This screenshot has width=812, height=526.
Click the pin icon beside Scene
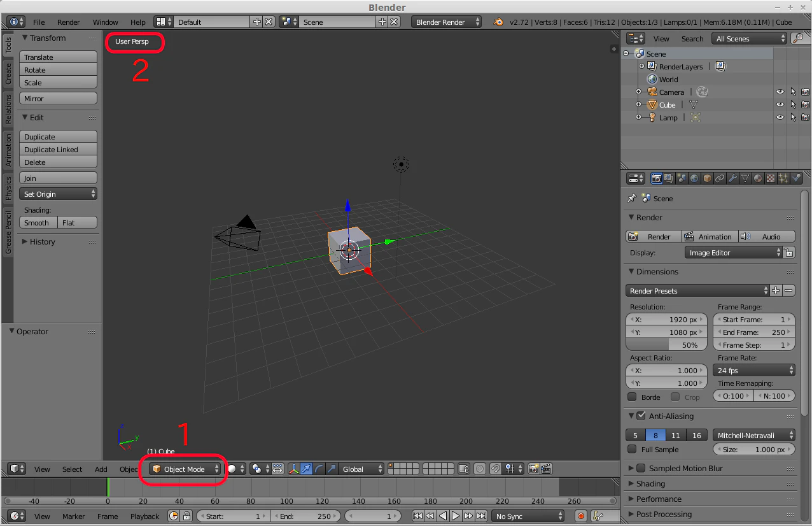pos(631,199)
